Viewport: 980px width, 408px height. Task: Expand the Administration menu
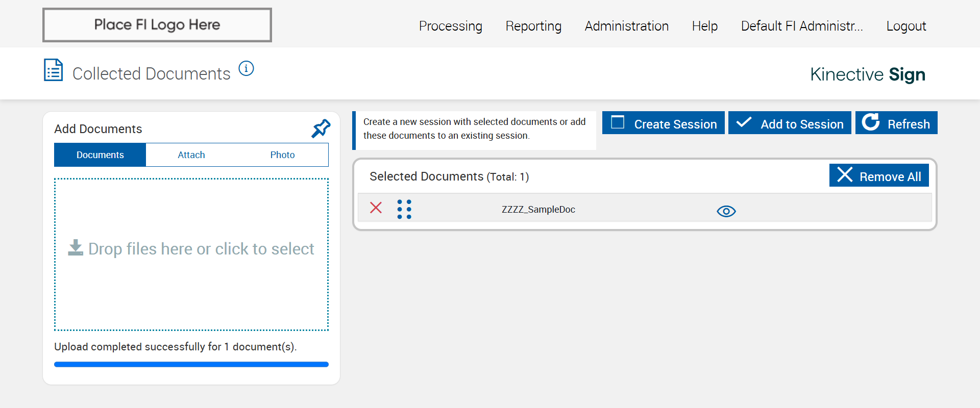tap(626, 26)
